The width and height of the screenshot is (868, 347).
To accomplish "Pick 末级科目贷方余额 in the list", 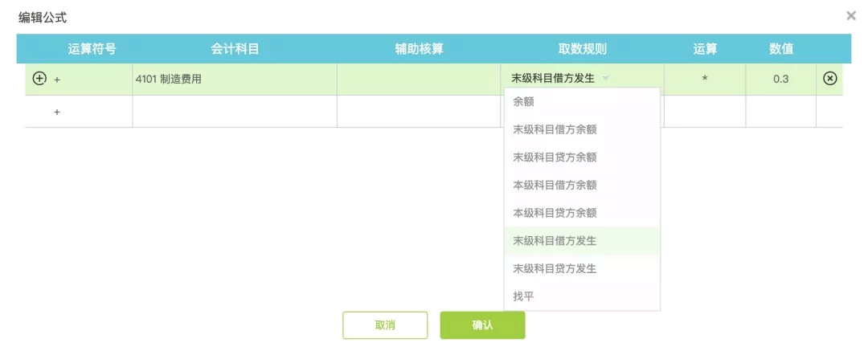I will coord(582,157).
